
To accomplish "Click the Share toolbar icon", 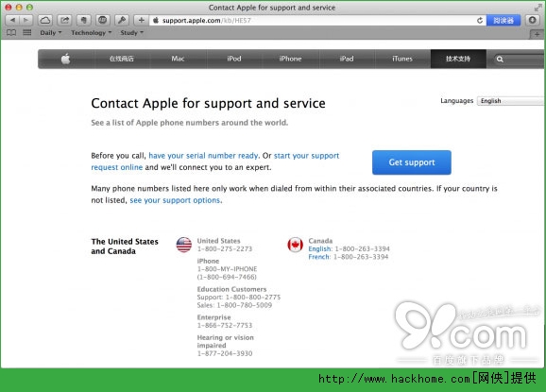I will (64, 20).
